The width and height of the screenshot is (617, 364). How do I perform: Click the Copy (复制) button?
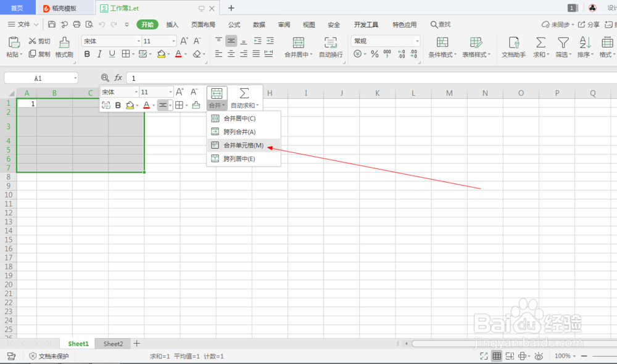coord(39,54)
